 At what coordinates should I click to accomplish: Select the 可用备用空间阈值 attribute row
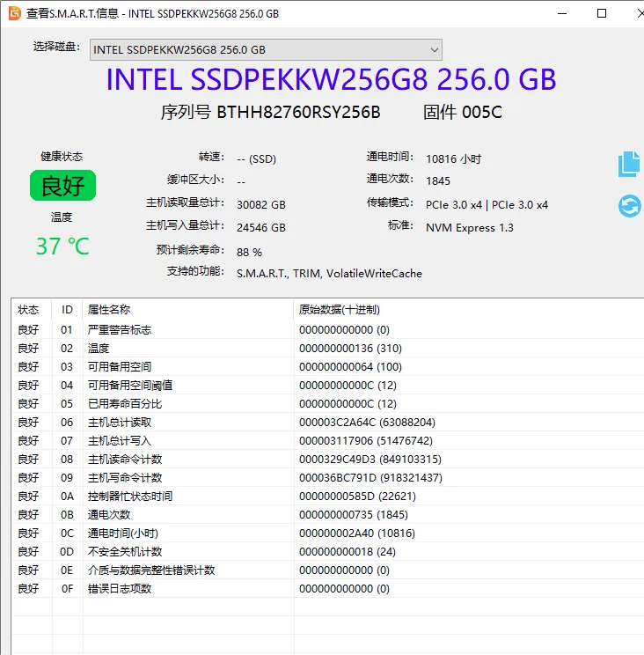[327, 385]
